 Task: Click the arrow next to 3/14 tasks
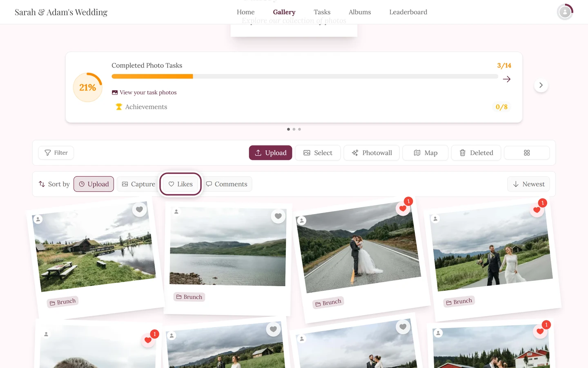(x=507, y=79)
